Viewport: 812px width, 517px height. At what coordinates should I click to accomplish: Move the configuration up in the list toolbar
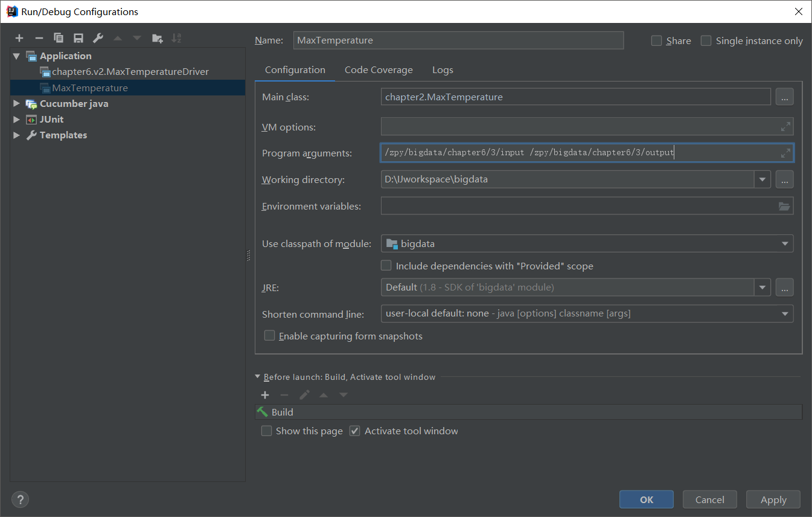click(118, 38)
